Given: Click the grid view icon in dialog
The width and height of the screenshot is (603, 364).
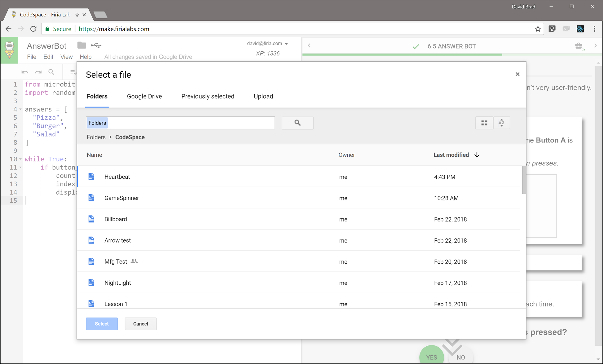Looking at the screenshot, I should [484, 123].
